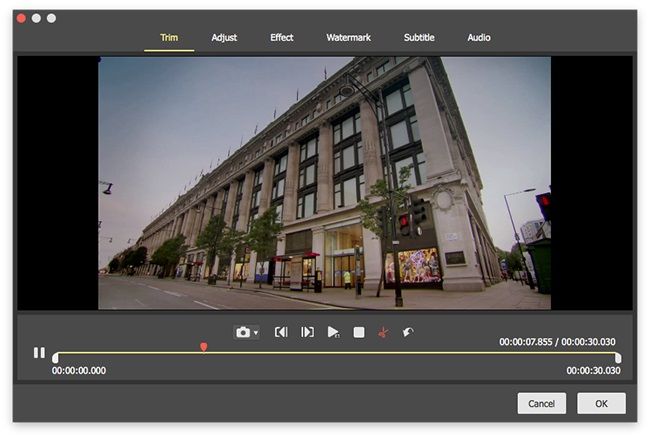Confirm edits with the OK button
Viewport: 650px width, 438px height.
[x=601, y=403]
